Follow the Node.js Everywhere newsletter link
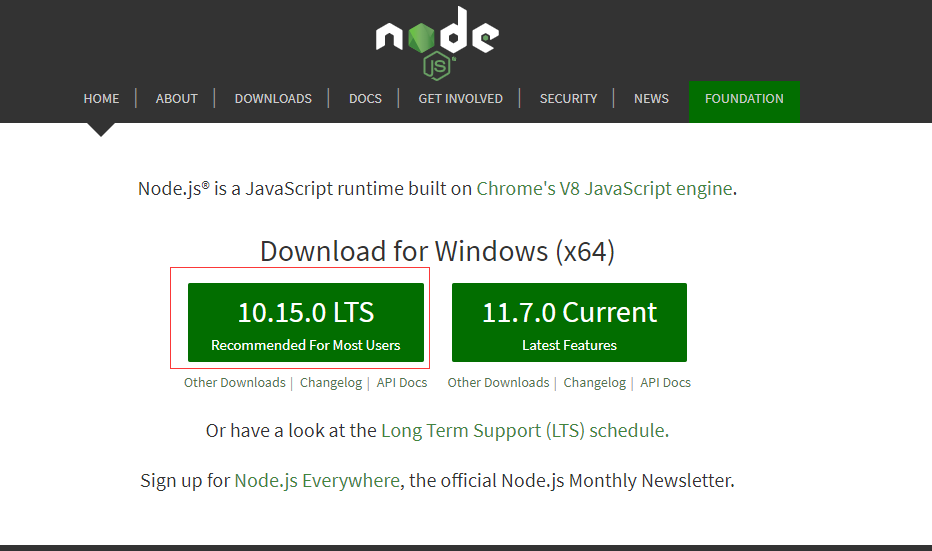This screenshot has width=932, height=551. tap(317, 480)
